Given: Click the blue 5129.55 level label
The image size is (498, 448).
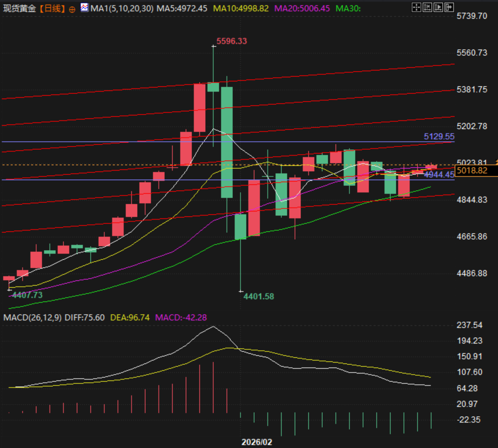Looking at the screenshot, I should coord(439,137).
